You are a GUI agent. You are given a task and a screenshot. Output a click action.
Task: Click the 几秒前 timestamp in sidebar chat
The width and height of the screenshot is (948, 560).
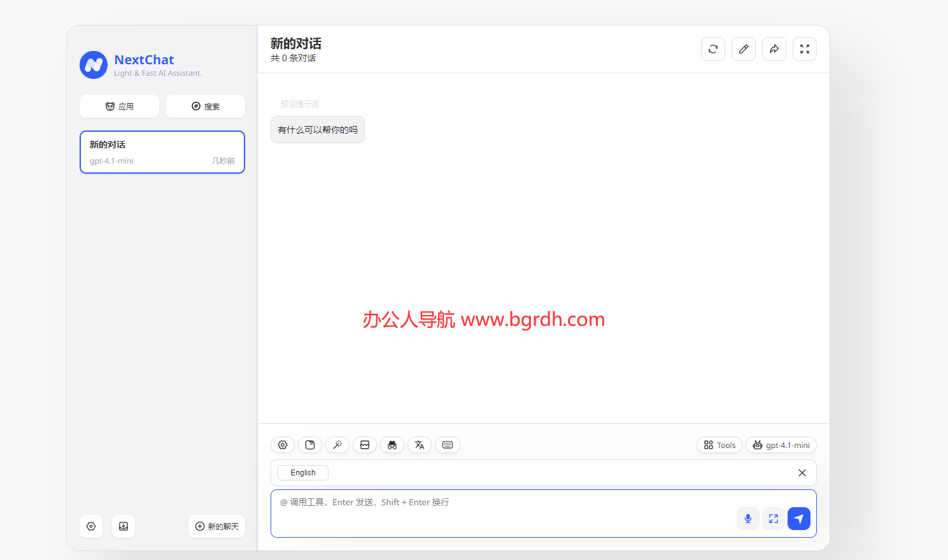click(223, 161)
